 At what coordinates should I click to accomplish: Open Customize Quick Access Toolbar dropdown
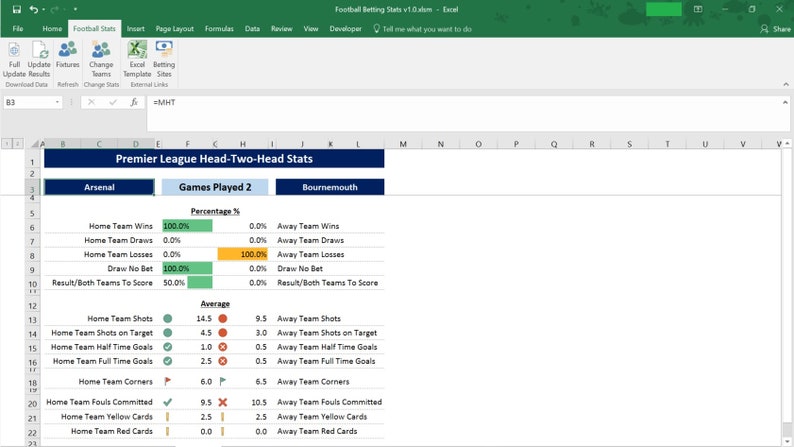click(x=75, y=9)
